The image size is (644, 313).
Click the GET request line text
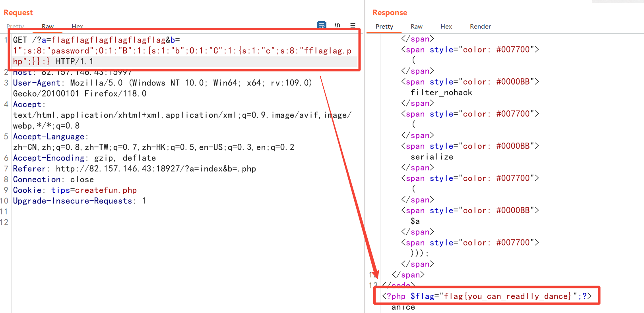(x=97, y=40)
